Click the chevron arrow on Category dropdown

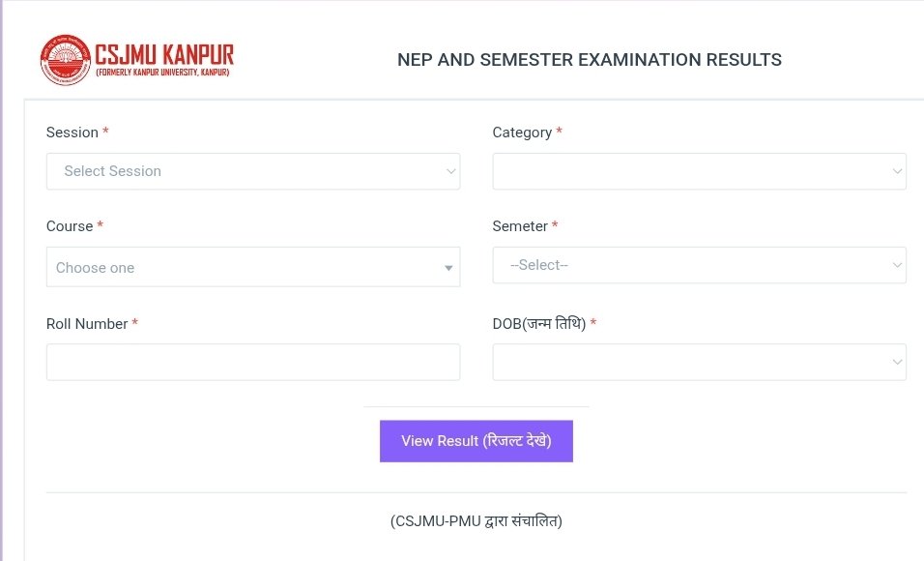pyautogui.click(x=897, y=172)
